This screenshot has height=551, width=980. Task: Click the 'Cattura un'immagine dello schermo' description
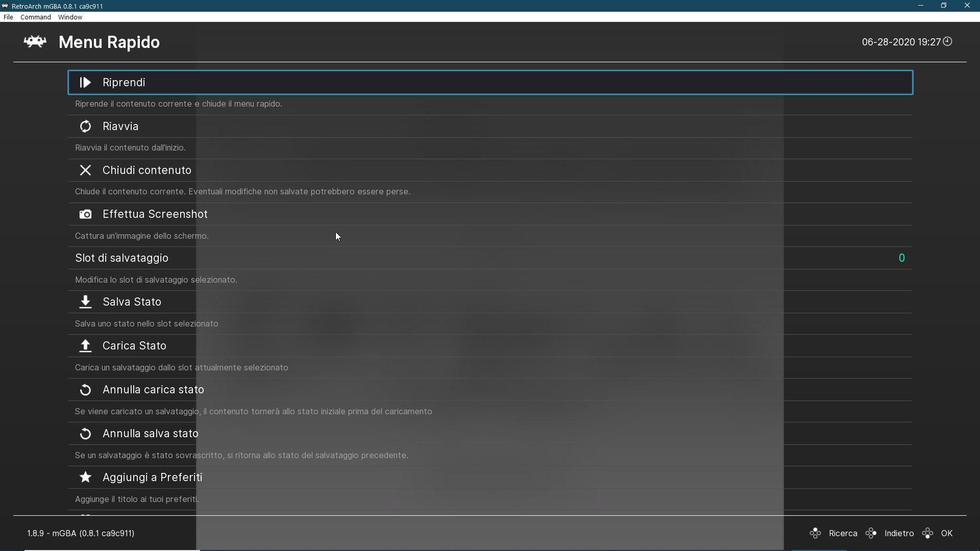[142, 236]
